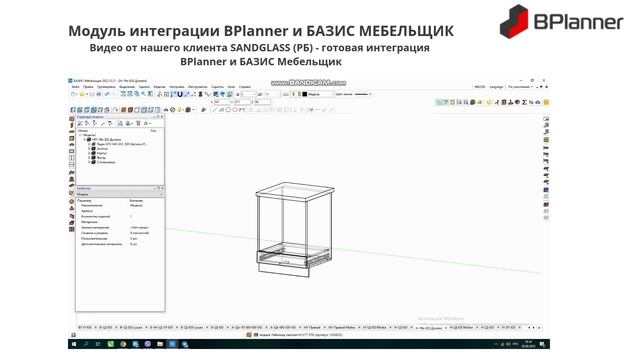Close the Структура модели panel

(x=162, y=117)
